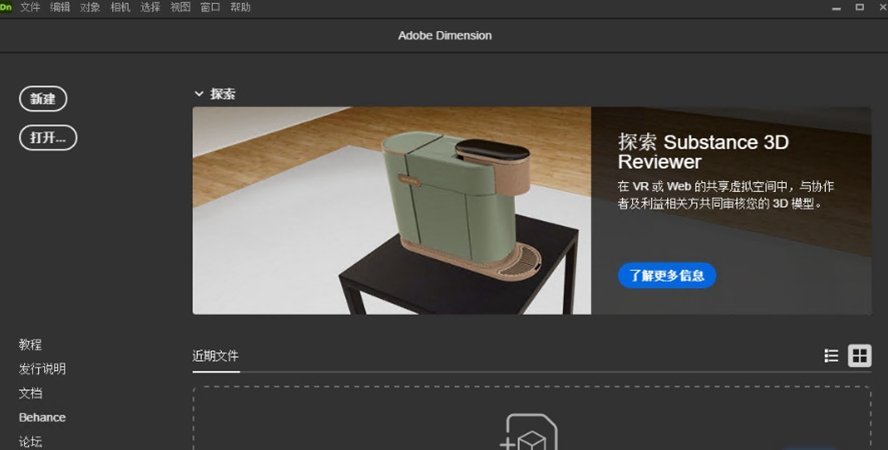The image size is (888, 450).
Task: Click the coffee machine banner image
Action: [391, 211]
